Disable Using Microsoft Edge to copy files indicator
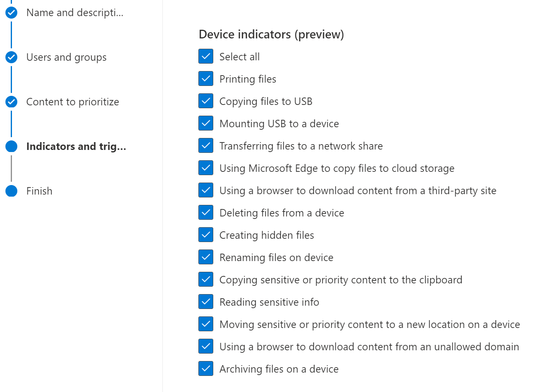The width and height of the screenshot is (541, 392). (206, 168)
